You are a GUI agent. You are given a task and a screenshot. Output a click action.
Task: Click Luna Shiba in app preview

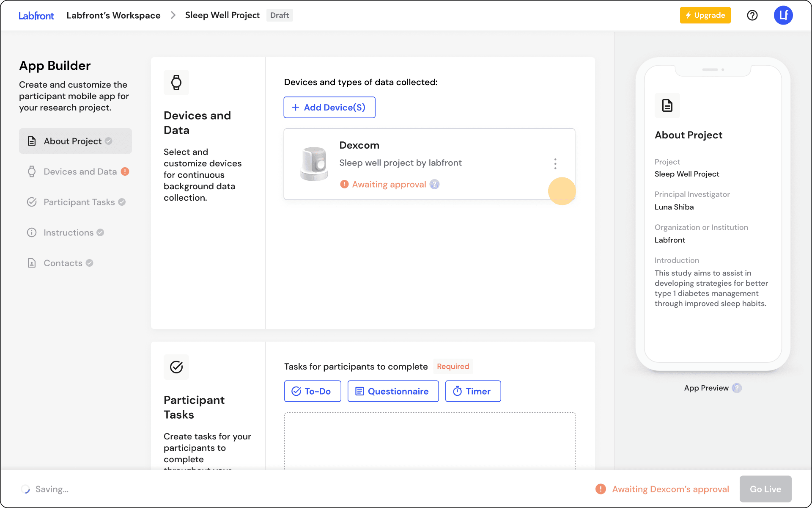674,207
